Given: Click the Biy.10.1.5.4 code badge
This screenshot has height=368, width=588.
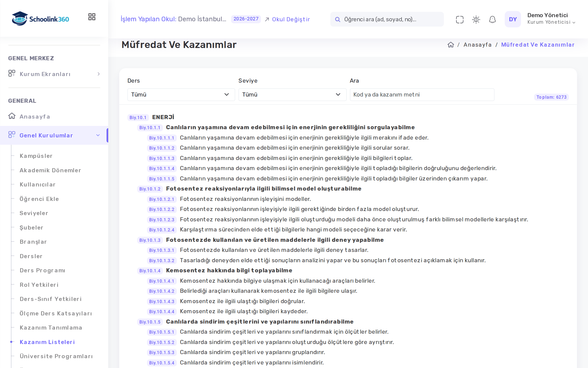Looking at the screenshot, I should pos(162,363).
